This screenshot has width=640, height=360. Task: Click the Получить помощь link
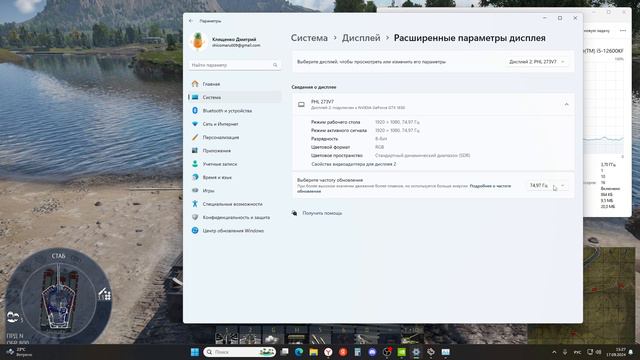pos(322,213)
